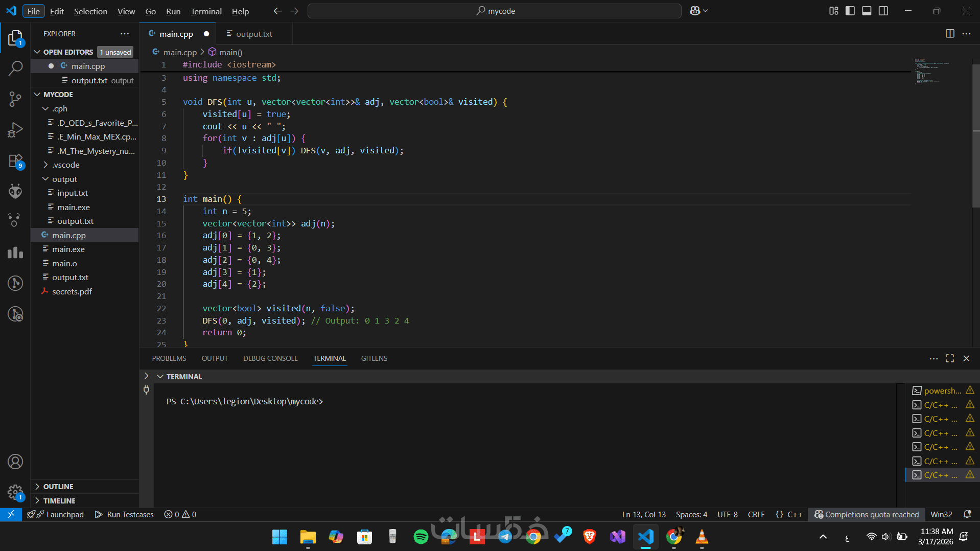This screenshot has width=980, height=551.
Task: Open the Accounts icon in activity bar
Action: (x=15, y=462)
